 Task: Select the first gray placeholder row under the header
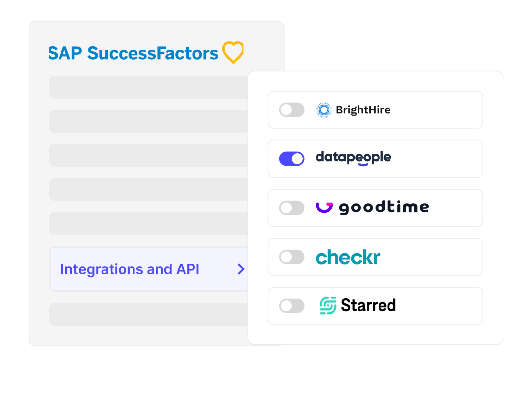tap(148, 87)
